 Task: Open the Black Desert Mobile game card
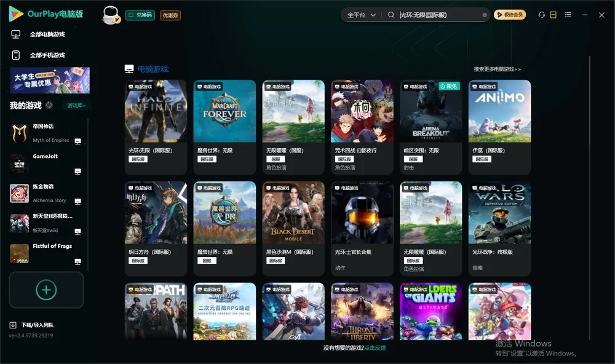pos(293,229)
